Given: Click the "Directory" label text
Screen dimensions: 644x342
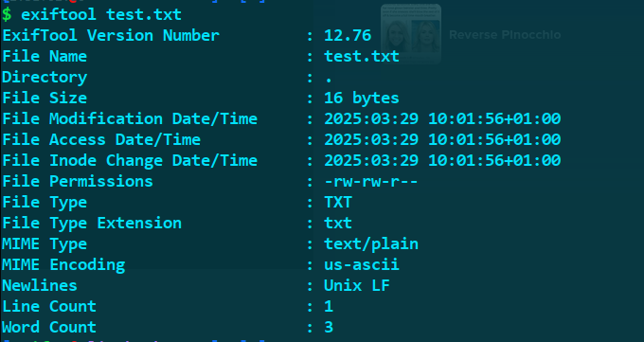Looking at the screenshot, I should click(45, 78).
